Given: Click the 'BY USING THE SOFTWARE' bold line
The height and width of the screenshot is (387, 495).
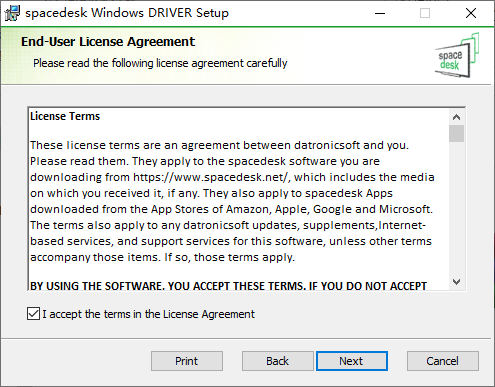Looking at the screenshot, I should (x=228, y=286).
